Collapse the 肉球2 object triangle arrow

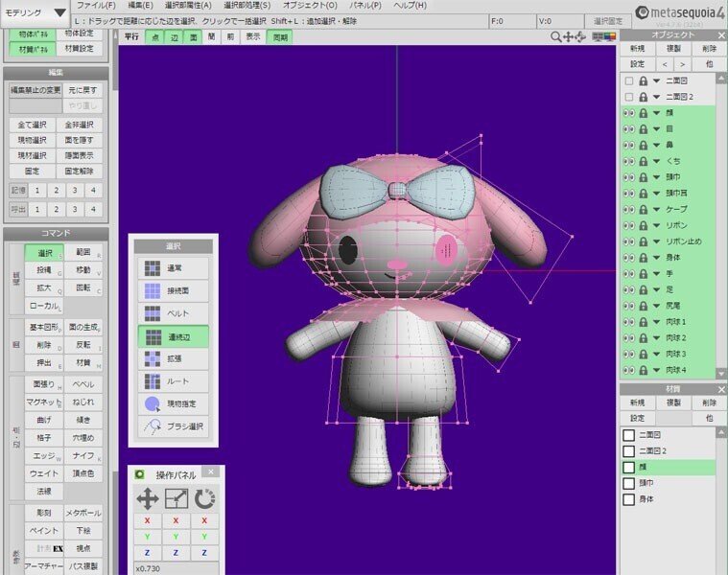point(656,337)
